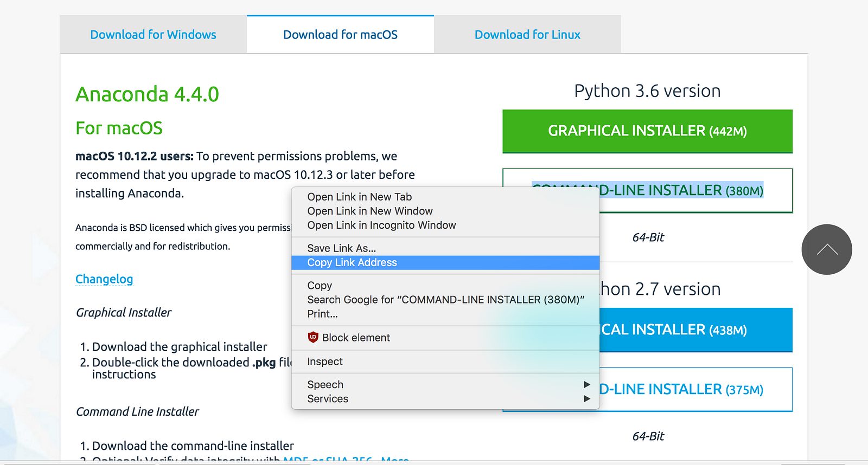Select Open Link in Incognito Window
This screenshot has height=465, width=868.
[x=381, y=225]
